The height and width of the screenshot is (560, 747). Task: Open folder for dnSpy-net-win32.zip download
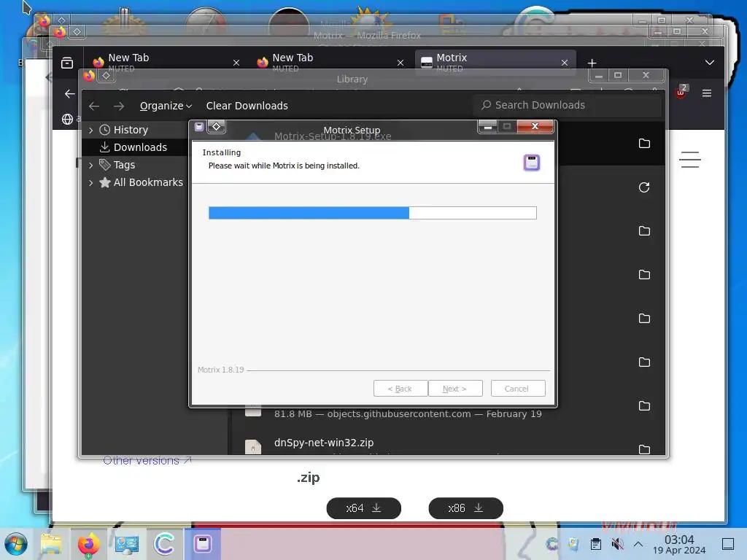tap(644, 449)
